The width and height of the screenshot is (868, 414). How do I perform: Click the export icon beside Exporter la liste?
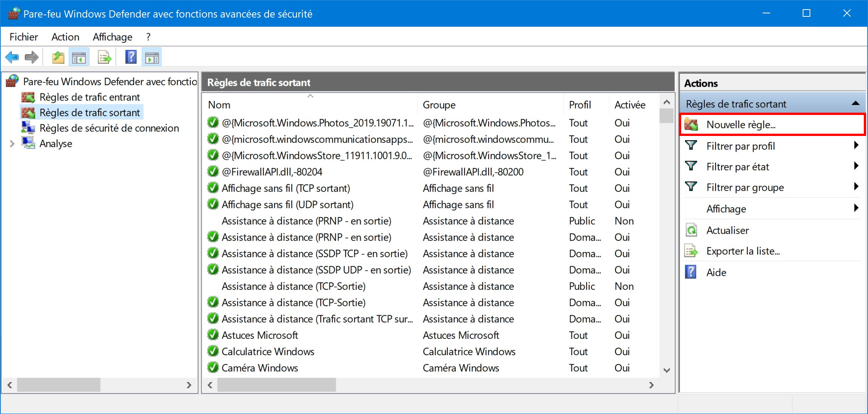(x=691, y=251)
